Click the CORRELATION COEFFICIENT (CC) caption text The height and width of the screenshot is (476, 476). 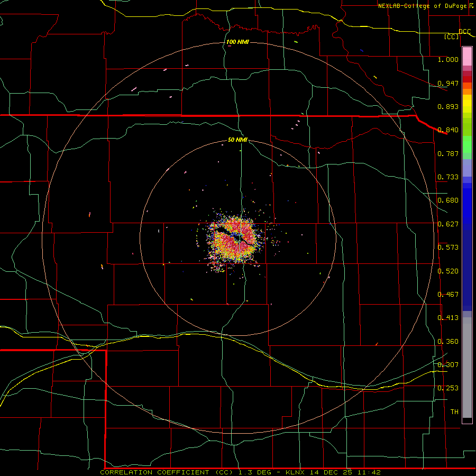pyautogui.click(x=167, y=472)
